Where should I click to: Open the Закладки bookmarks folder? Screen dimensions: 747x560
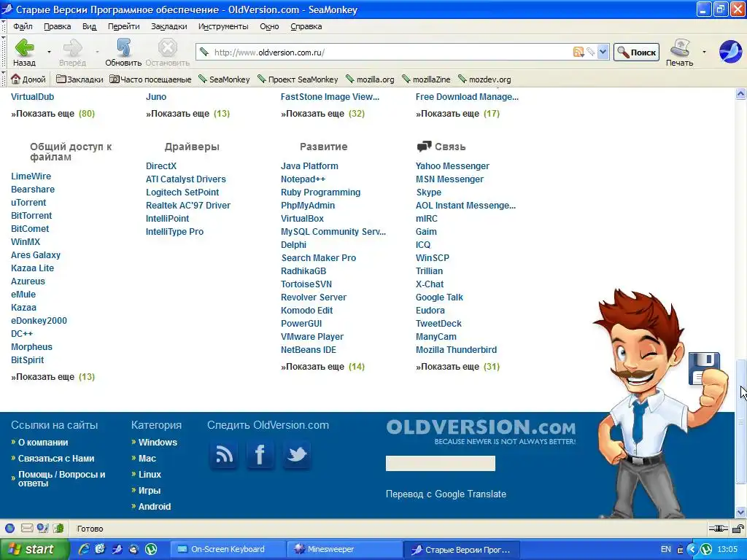[x=80, y=79]
